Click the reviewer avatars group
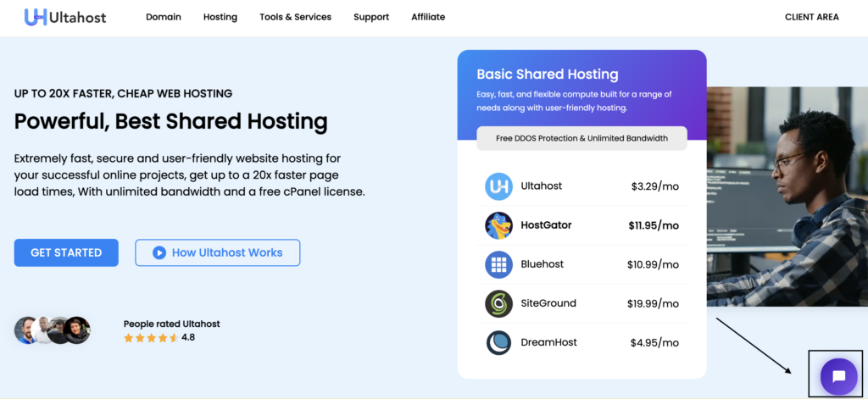Screen dimensions: 868x399 click(x=52, y=330)
